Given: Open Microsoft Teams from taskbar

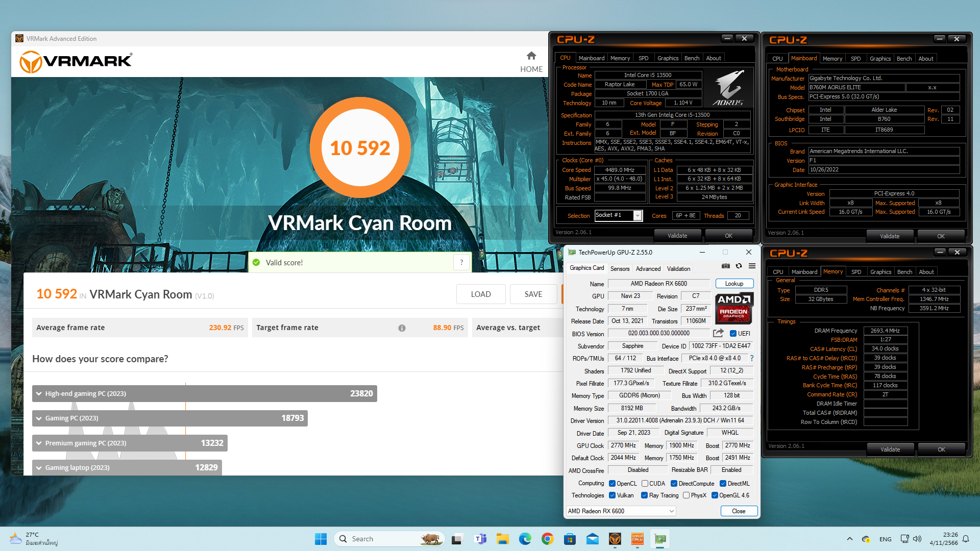Looking at the screenshot, I should pyautogui.click(x=480, y=539).
